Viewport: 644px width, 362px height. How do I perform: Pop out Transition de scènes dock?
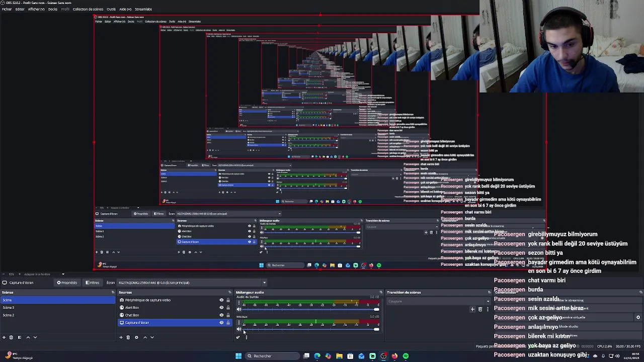[489, 292]
